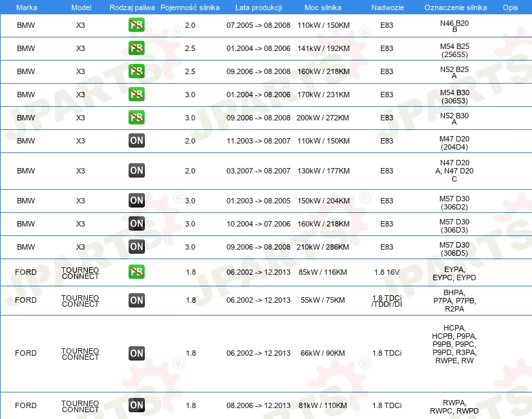Image resolution: width=532 pixels, height=419 pixels.
Task: Click the Model column header
Action: [x=81, y=7]
